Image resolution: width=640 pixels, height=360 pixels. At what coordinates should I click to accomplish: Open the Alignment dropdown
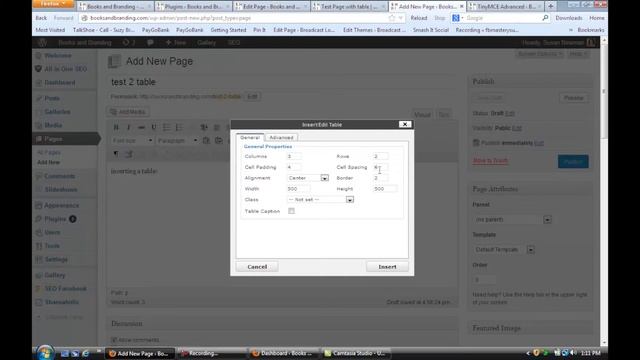[x=308, y=178]
